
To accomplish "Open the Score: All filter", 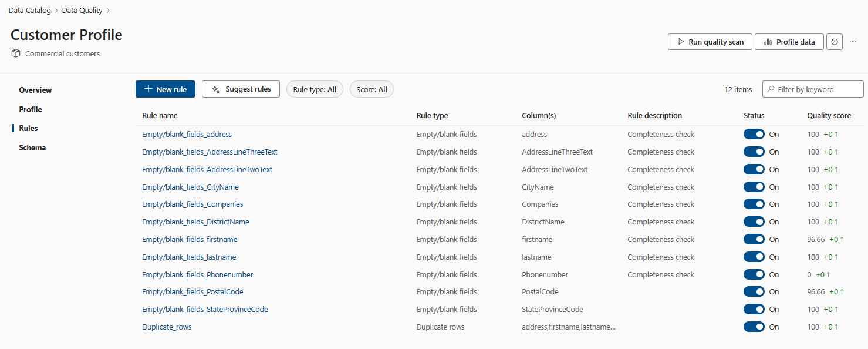I will [x=371, y=89].
